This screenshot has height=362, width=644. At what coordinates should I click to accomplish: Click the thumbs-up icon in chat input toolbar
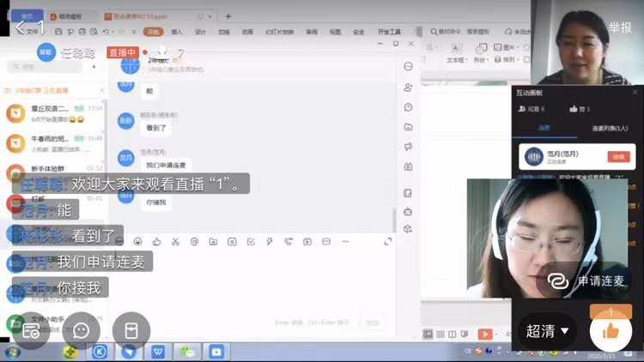[x=157, y=242]
